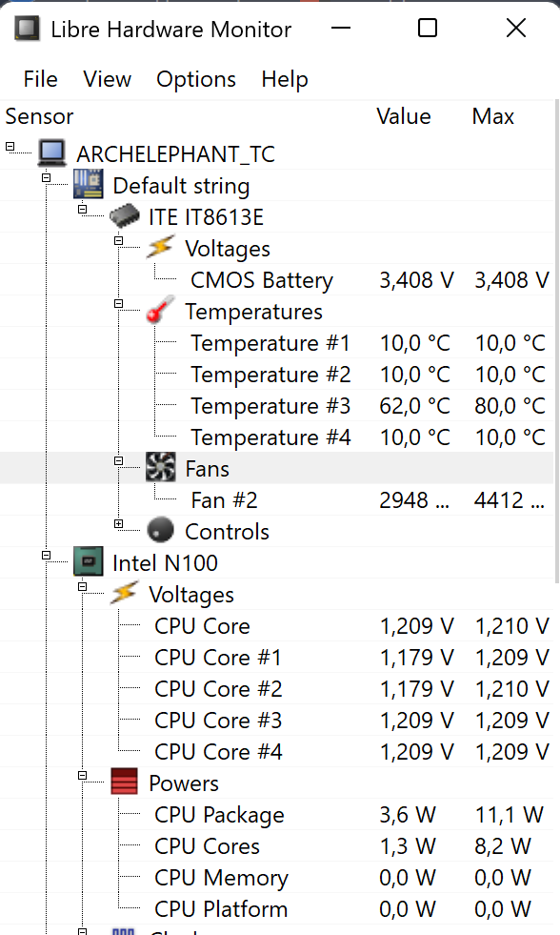Collapse the Intel N100 node

click(x=46, y=554)
